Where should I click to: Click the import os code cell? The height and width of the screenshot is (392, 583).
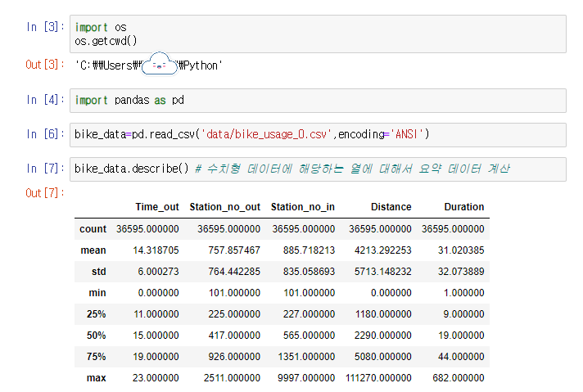[318, 34]
